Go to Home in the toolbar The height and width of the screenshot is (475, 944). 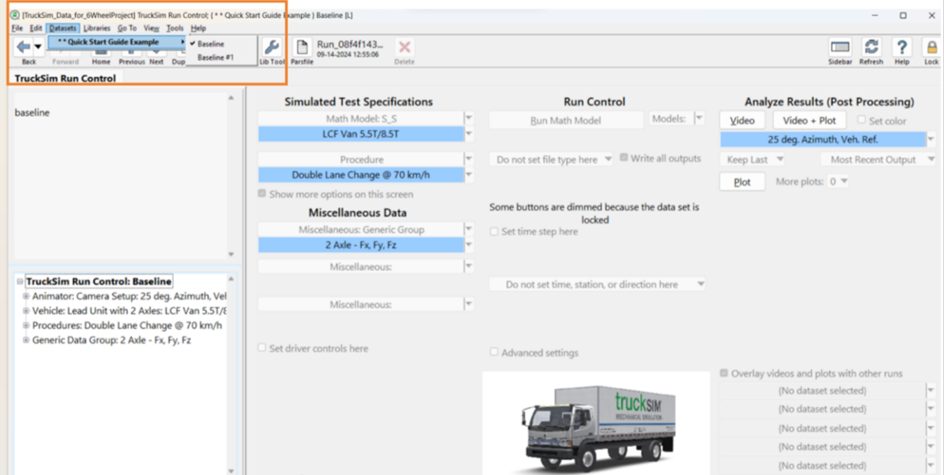tap(101, 61)
